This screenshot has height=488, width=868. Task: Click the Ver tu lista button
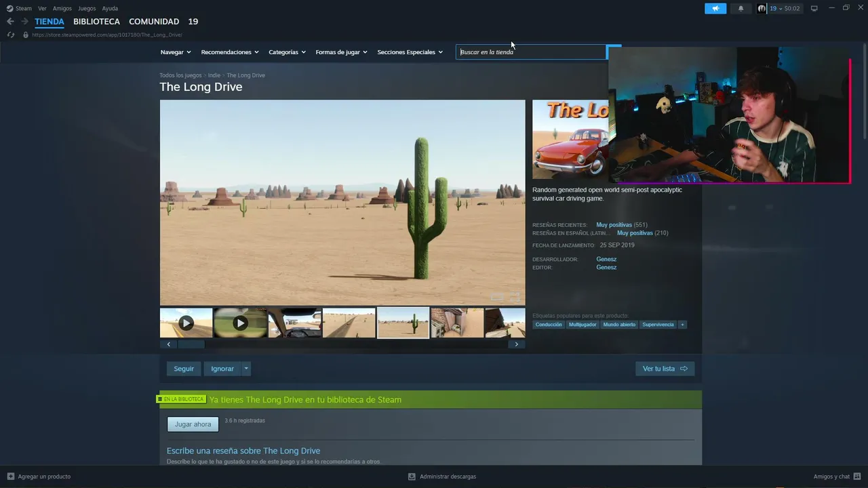(665, 369)
